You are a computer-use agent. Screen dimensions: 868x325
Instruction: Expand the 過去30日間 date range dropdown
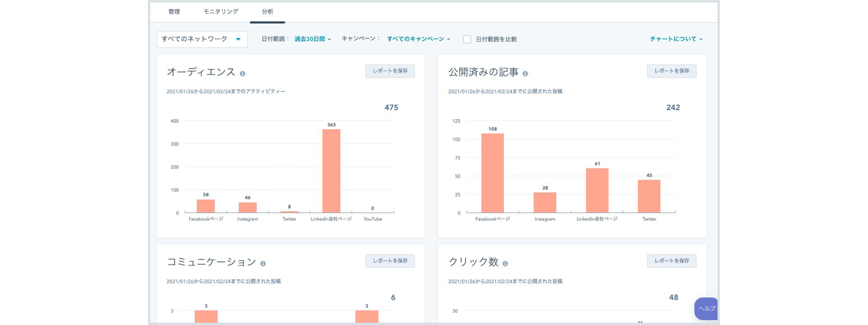[313, 39]
